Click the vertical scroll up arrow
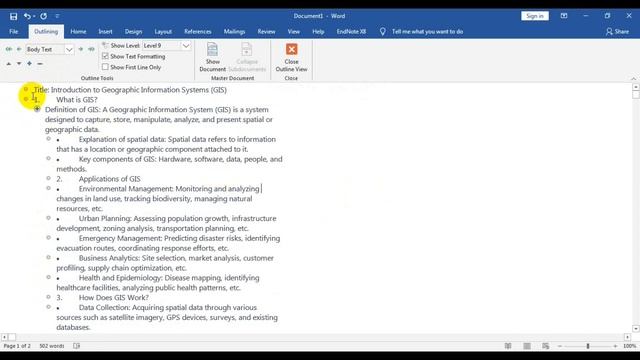The image size is (640, 360). pyautogui.click(x=636, y=87)
